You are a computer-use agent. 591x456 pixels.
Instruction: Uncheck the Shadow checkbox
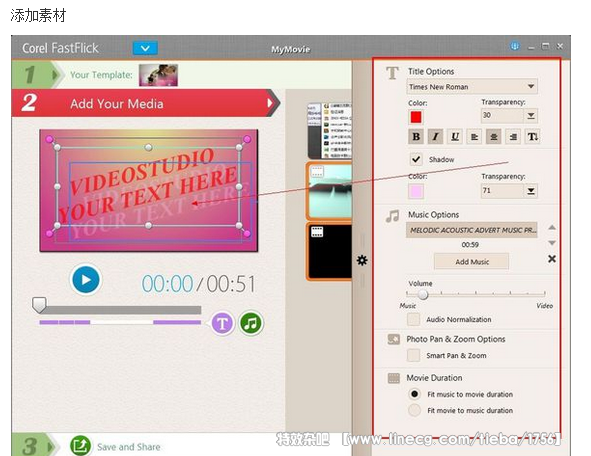(x=416, y=159)
